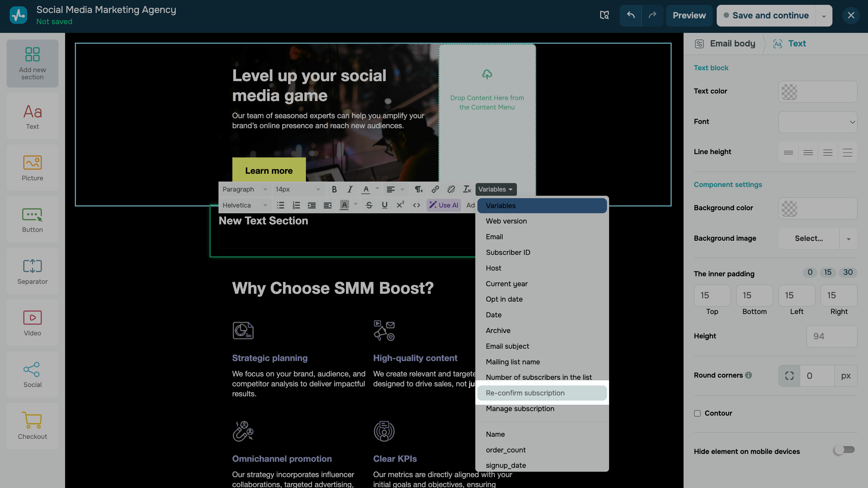The image size is (868, 488).
Task: Choose Subscriber ID variable
Action: click(x=542, y=252)
